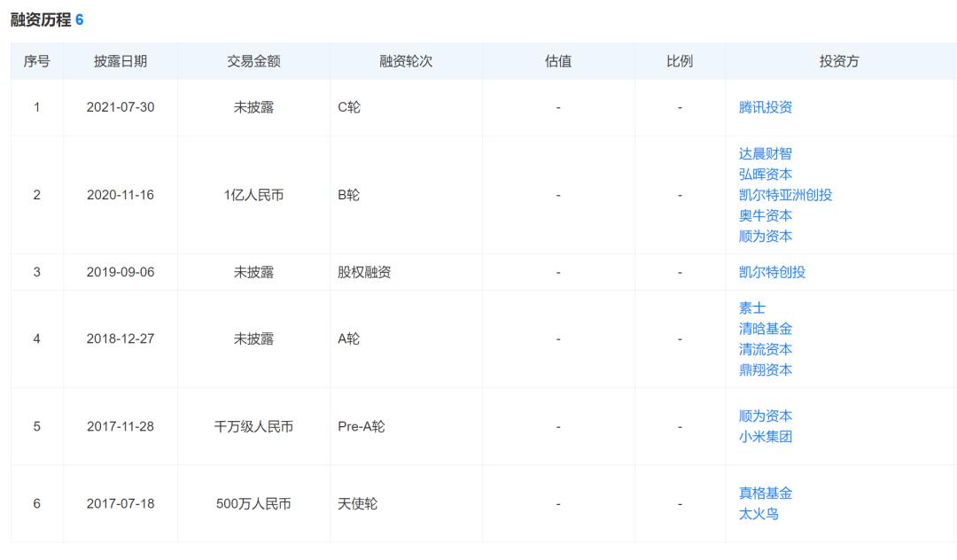
Task: Click the blue count 6 beside 融资历程
Action: point(80,20)
